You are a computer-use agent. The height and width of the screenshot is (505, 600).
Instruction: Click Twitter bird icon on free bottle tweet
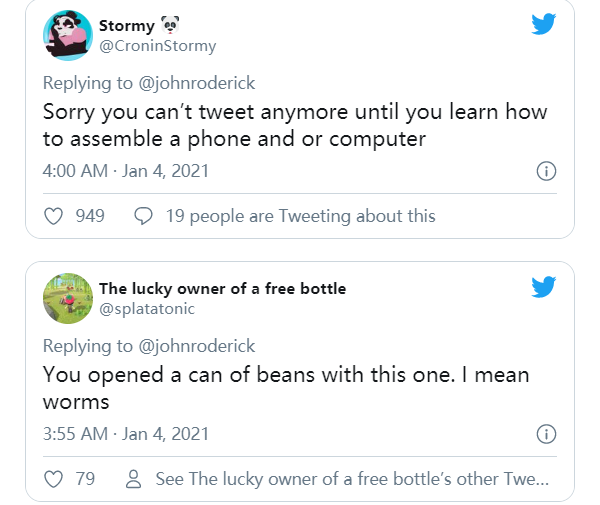(543, 288)
